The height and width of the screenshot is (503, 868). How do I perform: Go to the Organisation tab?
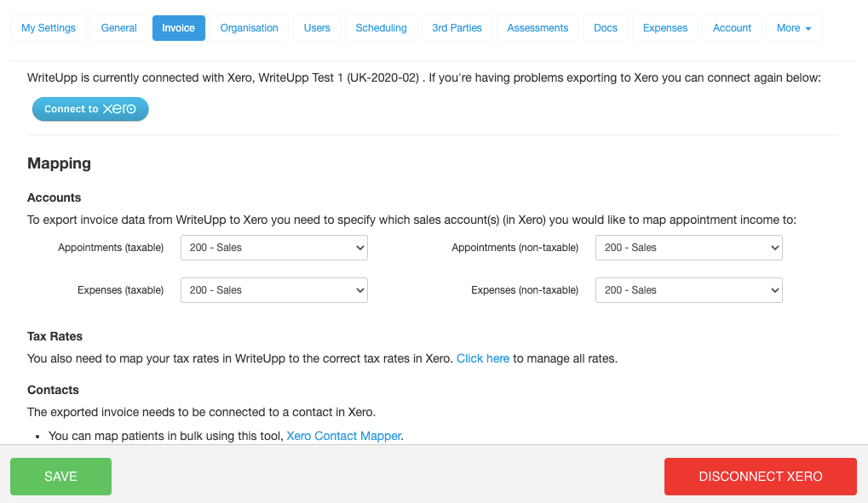249,28
